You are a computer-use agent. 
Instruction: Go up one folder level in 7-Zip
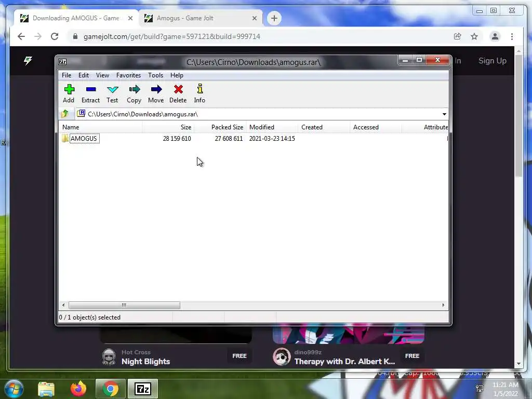pos(65,114)
